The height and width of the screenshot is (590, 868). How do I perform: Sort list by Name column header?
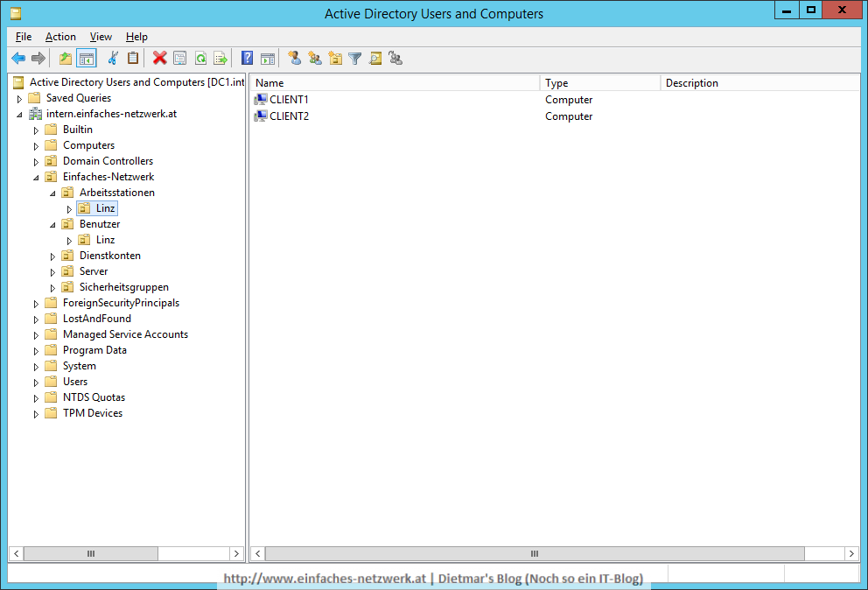[395, 83]
